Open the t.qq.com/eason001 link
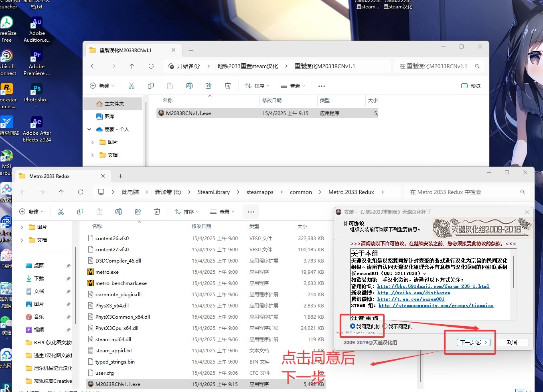The width and height of the screenshot is (543, 392). tap(411, 299)
